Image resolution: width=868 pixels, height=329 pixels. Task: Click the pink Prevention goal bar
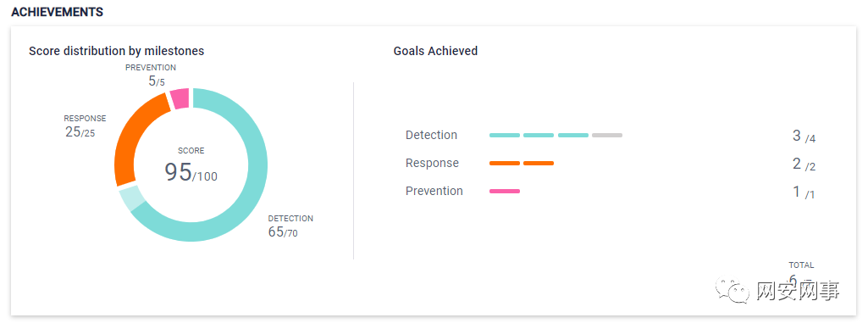[x=505, y=191]
